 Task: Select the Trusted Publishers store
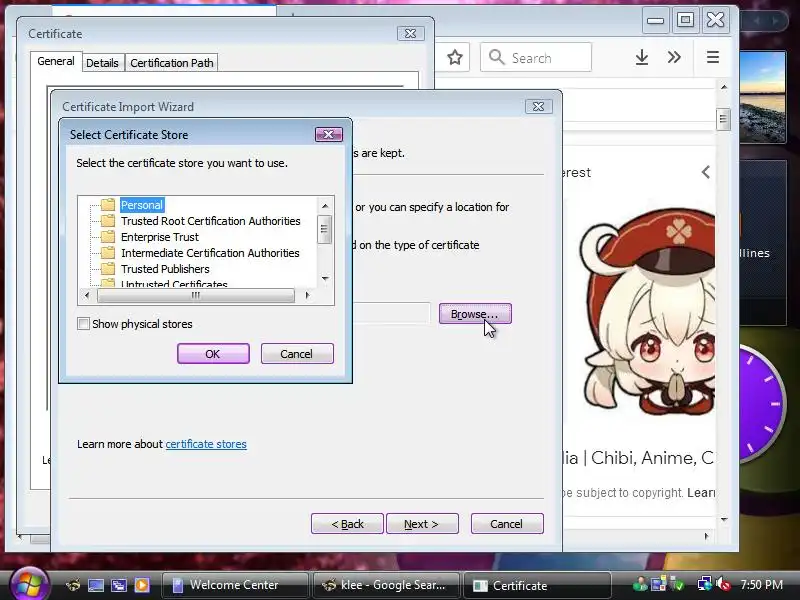click(165, 269)
